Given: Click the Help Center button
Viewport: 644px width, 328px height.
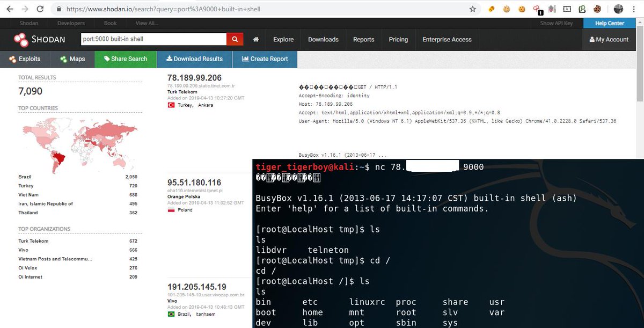Looking at the screenshot, I should [x=610, y=23].
